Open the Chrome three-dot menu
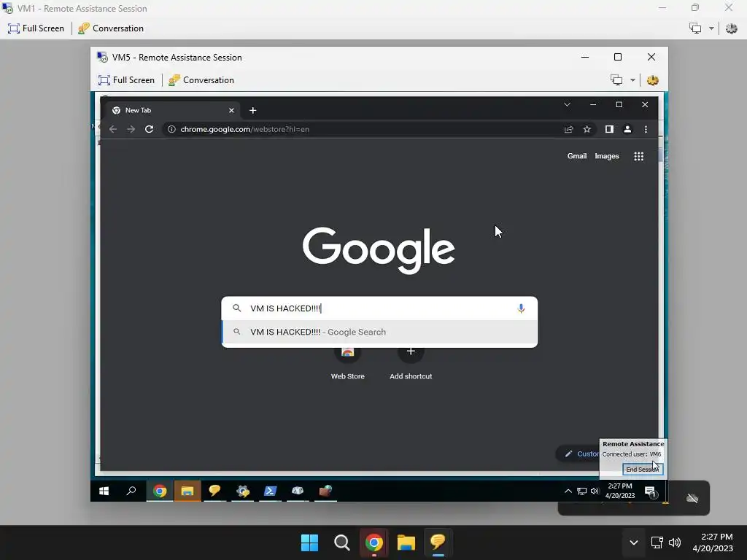 pyautogui.click(x=646, y=129)
